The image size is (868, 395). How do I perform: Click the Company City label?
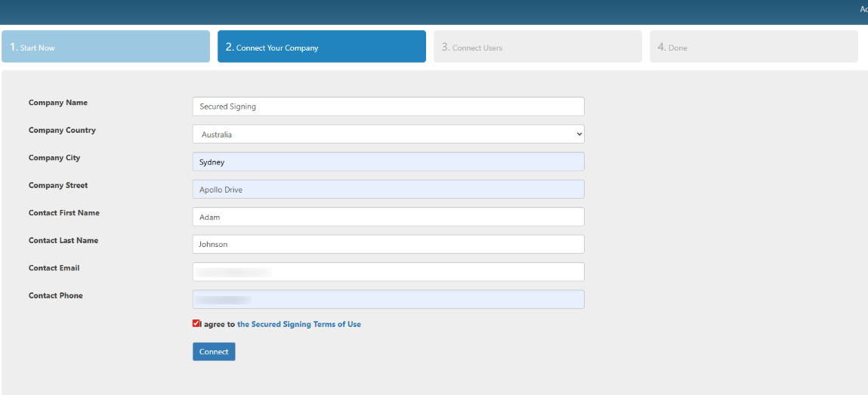pos(54,158)
